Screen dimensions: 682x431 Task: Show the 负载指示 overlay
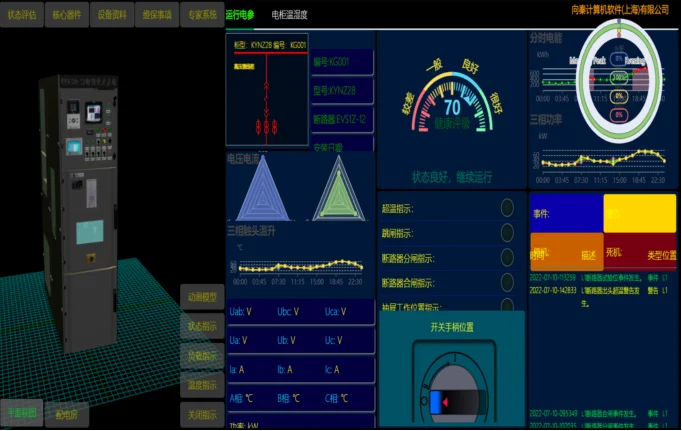(202, 356)
